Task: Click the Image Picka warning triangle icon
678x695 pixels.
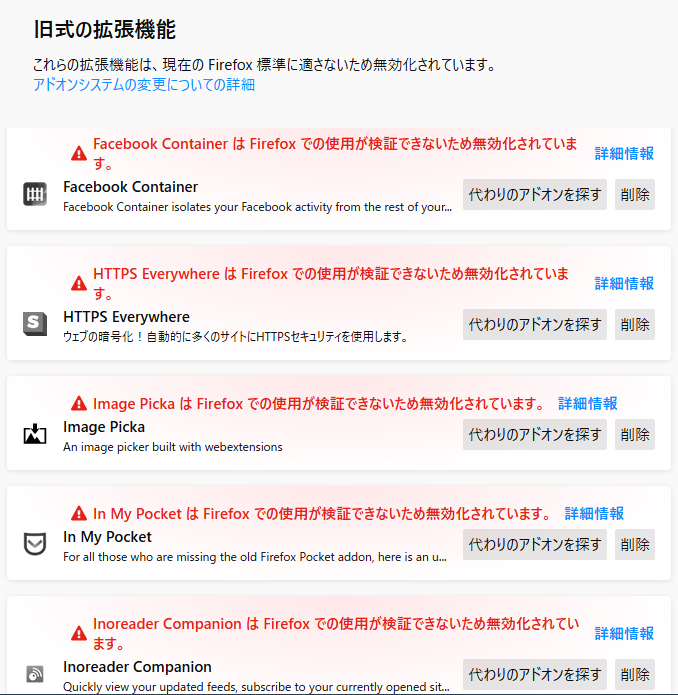Action: coord(79,404)
